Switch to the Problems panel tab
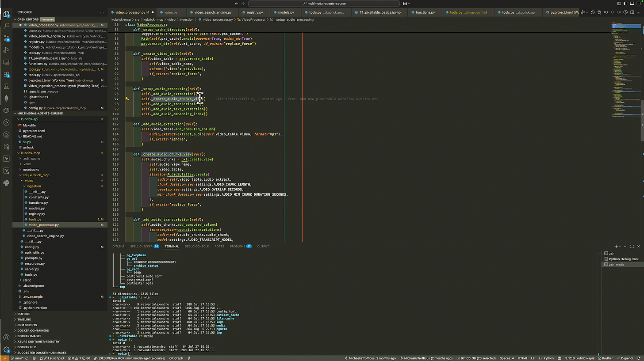Image resolution: width=644 pixels, height=361 pixels. pyautogui.click(x=238, y=246)
